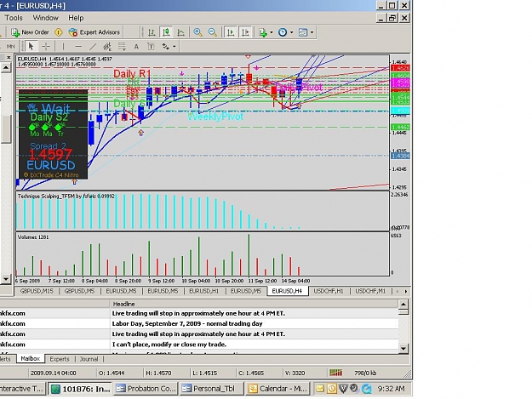Screen dimensions: 532x399
Task: Click the New Order button
Action: [x=30, y=32]
